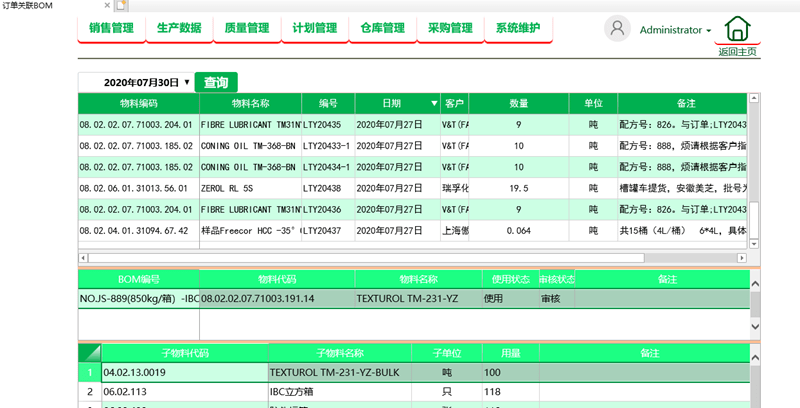Click the 数量 column header
Viewport: 800px width, 408px height.
click(518, 104)
